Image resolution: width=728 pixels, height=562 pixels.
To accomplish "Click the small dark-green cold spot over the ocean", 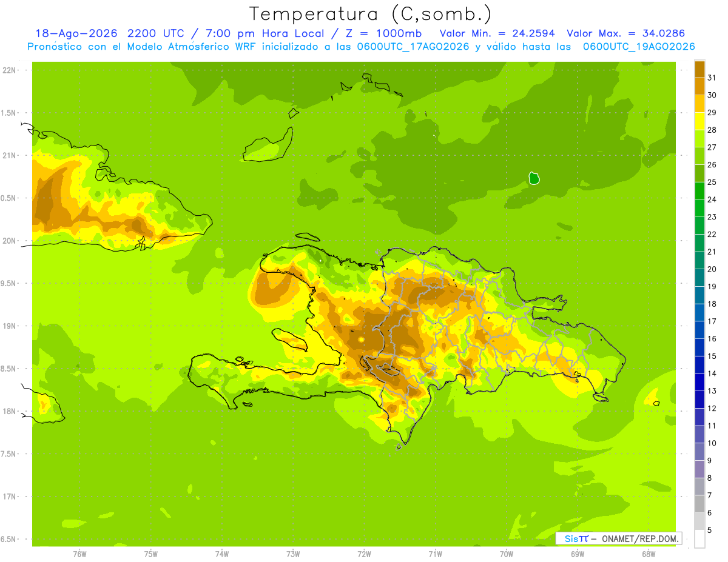I will pyautogui.click(x=534, y=178).
